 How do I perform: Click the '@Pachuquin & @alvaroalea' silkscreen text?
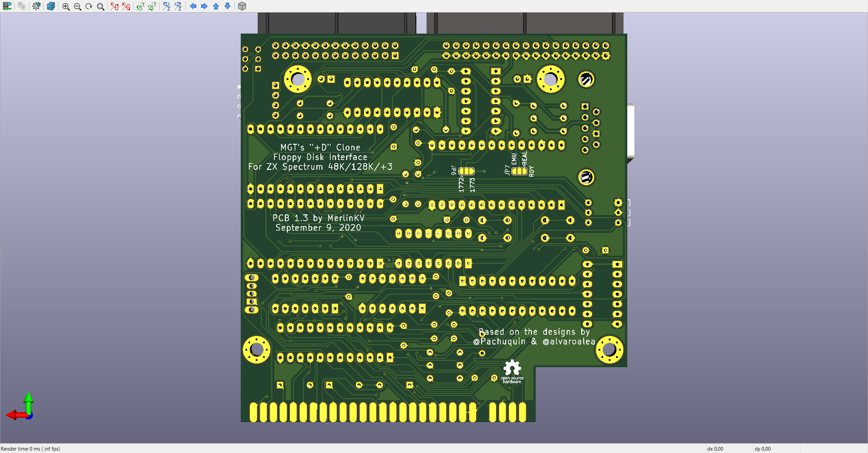pyautogui.click(x=534, y=341)
